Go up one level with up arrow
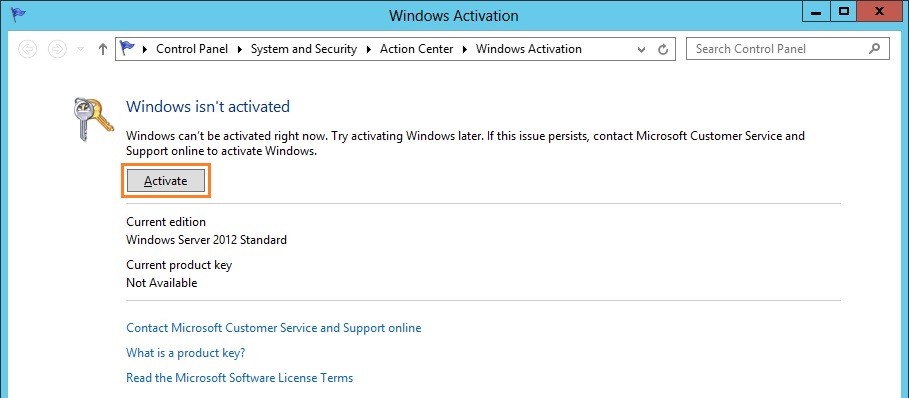 (x=103, y=49)
